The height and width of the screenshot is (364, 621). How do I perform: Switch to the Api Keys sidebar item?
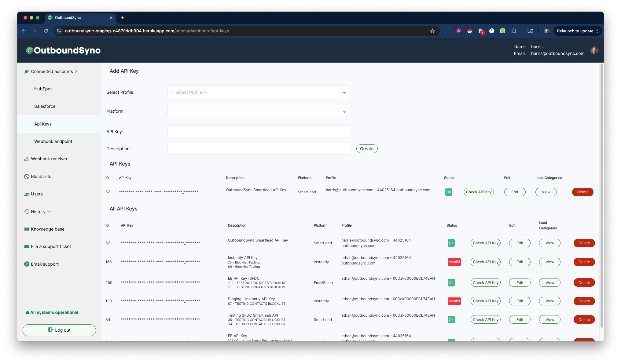pyautogui.click(x=43, y=124)
